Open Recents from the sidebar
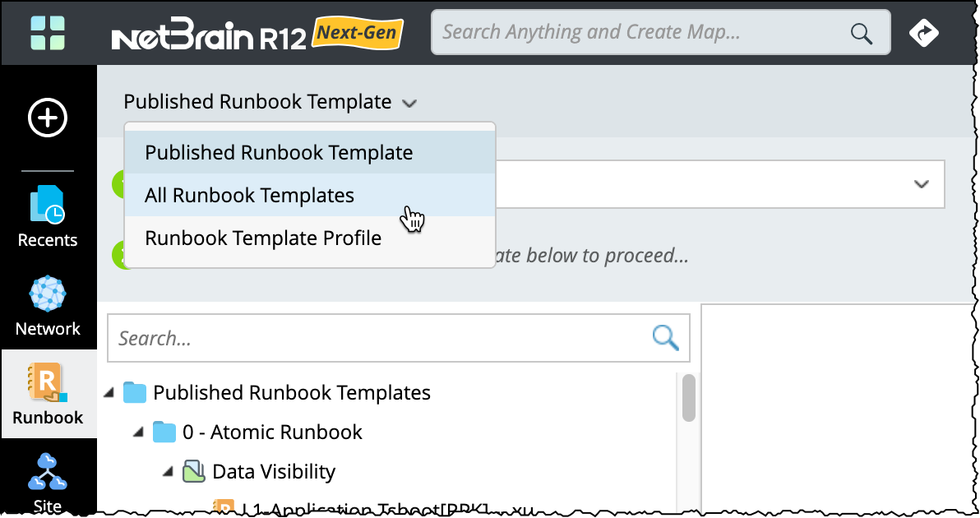The height and width of the screenshot is (518, 980). pos(48,216)
